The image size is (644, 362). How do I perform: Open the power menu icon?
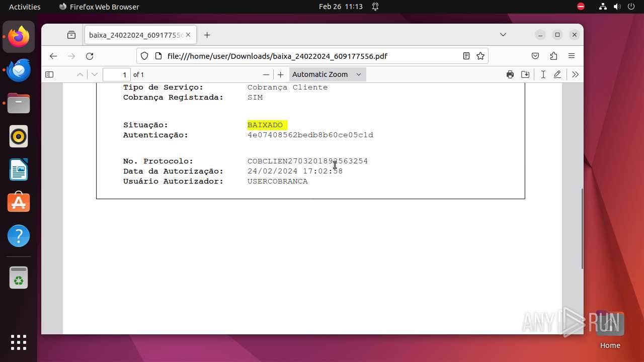pyautogui.click(x=631, y=7)
